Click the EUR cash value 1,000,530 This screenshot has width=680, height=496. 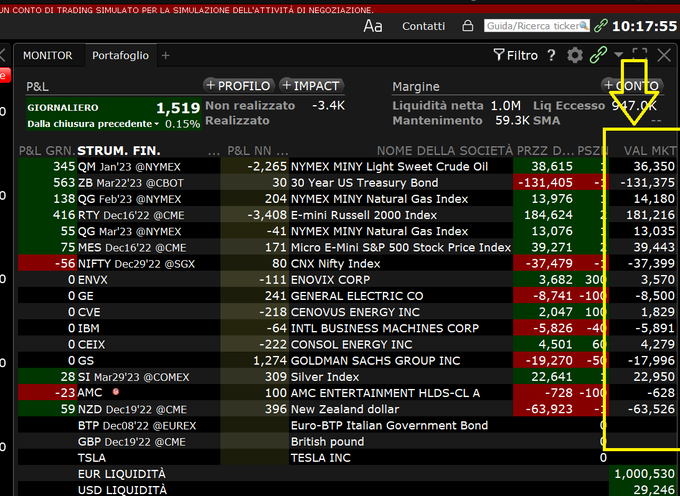644,474
